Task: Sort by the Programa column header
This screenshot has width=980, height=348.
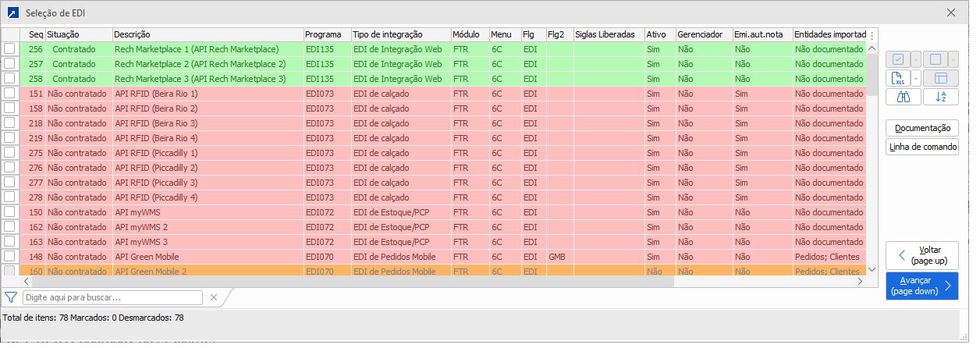Action: 327,35
